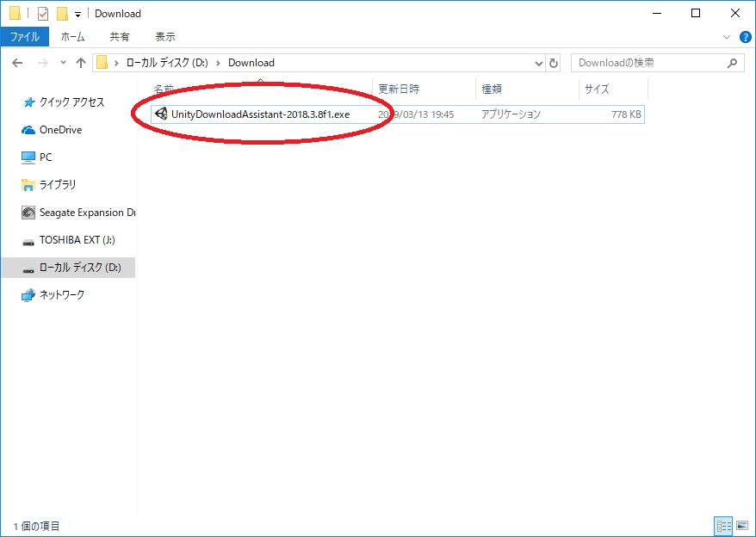Switch to details view layout
This screenshot has height=537, width=756.
click(x=723, y=527)
